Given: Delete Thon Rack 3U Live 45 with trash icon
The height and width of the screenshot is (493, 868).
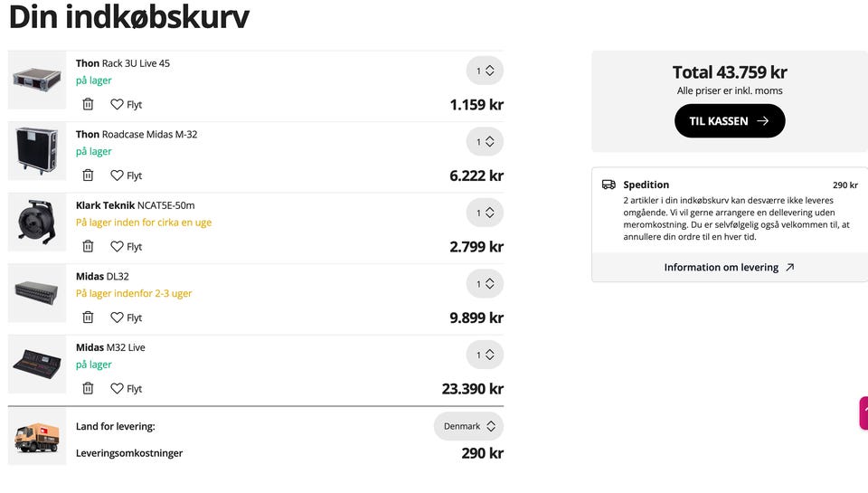Looking at the screenshot, I should pos(88,105).
